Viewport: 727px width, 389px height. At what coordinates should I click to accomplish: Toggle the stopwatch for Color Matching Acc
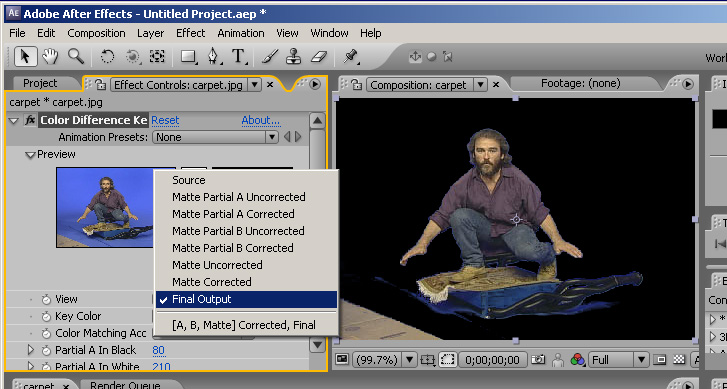[x=46, y=333]
